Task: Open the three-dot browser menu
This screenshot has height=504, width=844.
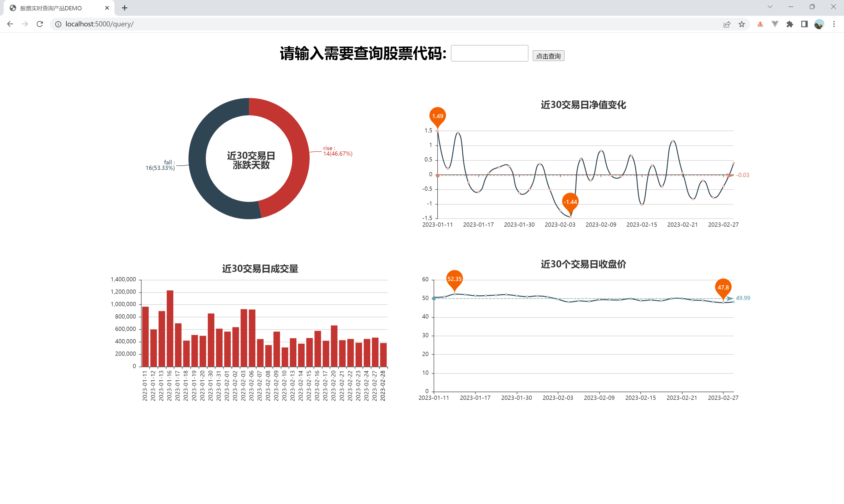Action: pos(834,24)
